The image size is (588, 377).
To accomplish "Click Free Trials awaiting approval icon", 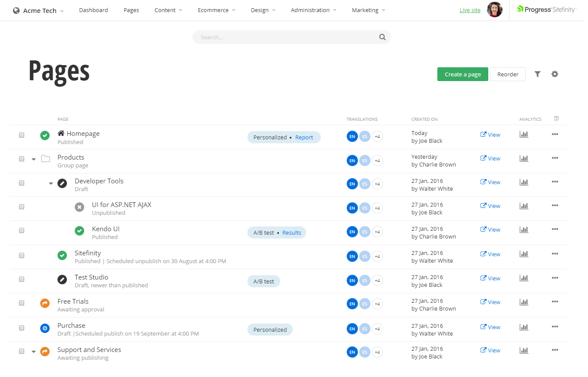I will tap(45, 303).
